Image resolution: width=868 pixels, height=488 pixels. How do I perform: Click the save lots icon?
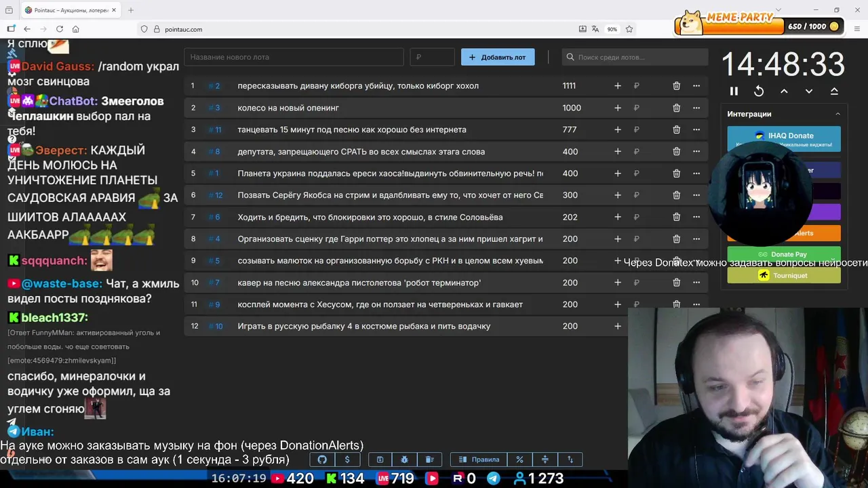click(x=380, y=460)
